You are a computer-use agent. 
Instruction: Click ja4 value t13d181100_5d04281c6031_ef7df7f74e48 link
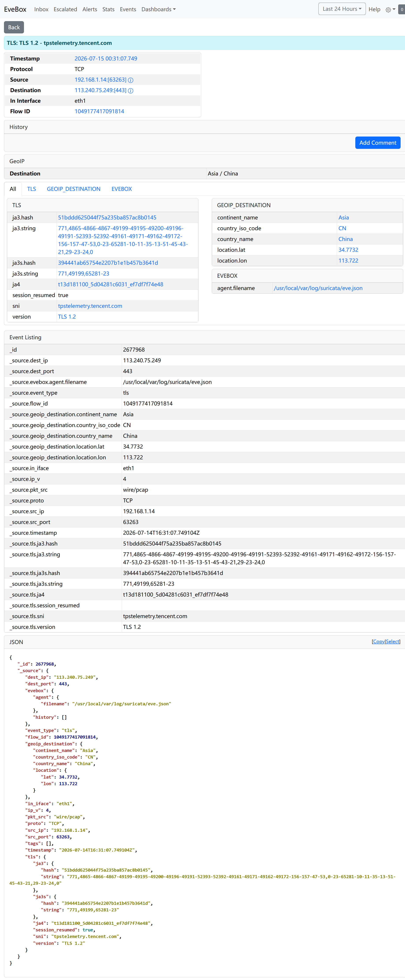pyautogui.click(x=110, y=285)
